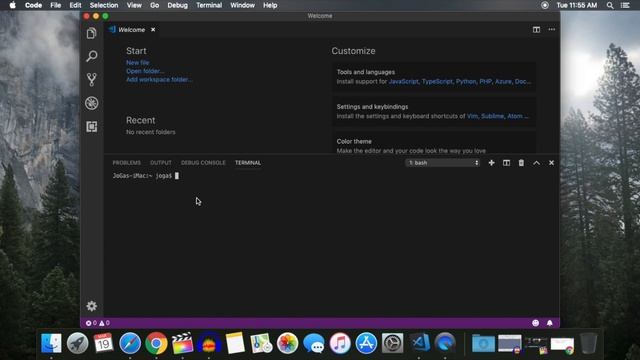Split the terminal pane
Screen dimensions: 640x360
pyautogui.click(x=506, y=163)
